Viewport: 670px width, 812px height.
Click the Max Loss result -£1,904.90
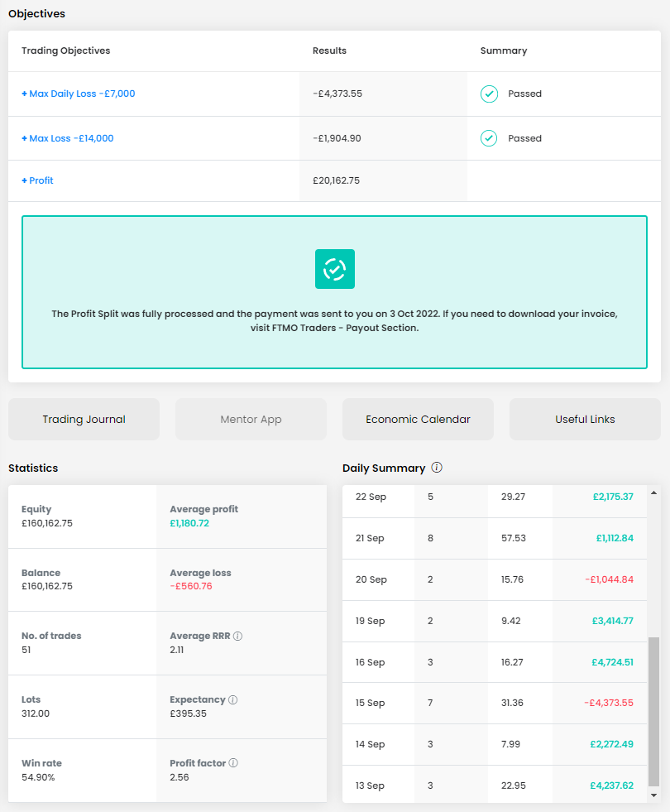337,138
